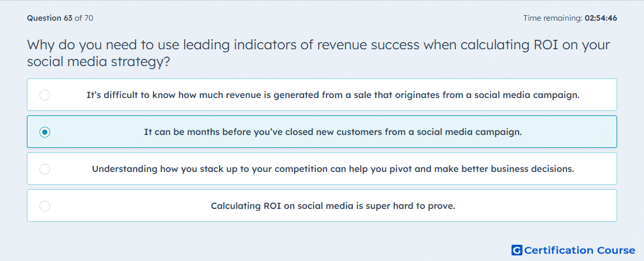Image resolution: width=644 pixels, height=261 pixels.
Task: Click the Question 63 of 70 label
Action: 60,18
